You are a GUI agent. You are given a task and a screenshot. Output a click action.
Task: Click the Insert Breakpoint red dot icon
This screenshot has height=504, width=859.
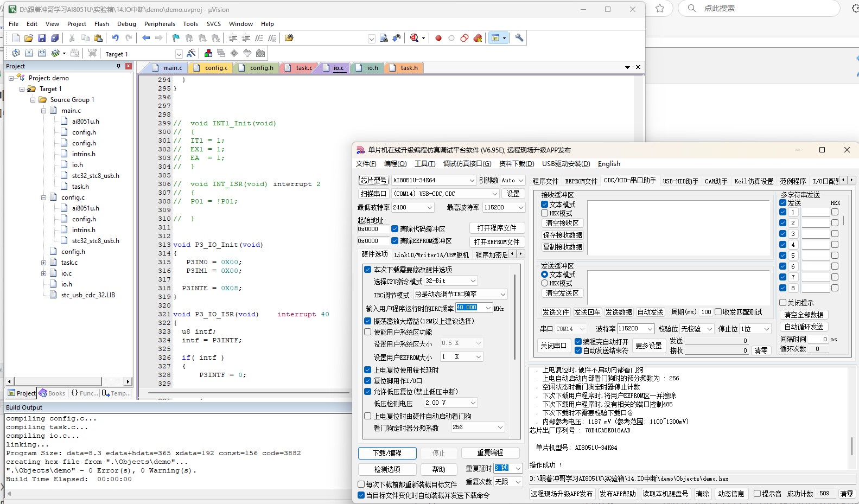[438, 38]
